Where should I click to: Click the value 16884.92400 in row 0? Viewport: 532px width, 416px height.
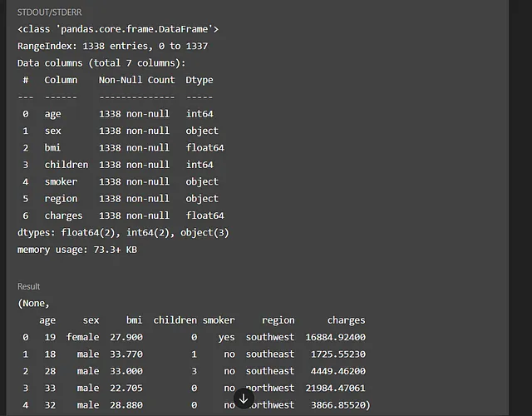(x=335, y=337)
